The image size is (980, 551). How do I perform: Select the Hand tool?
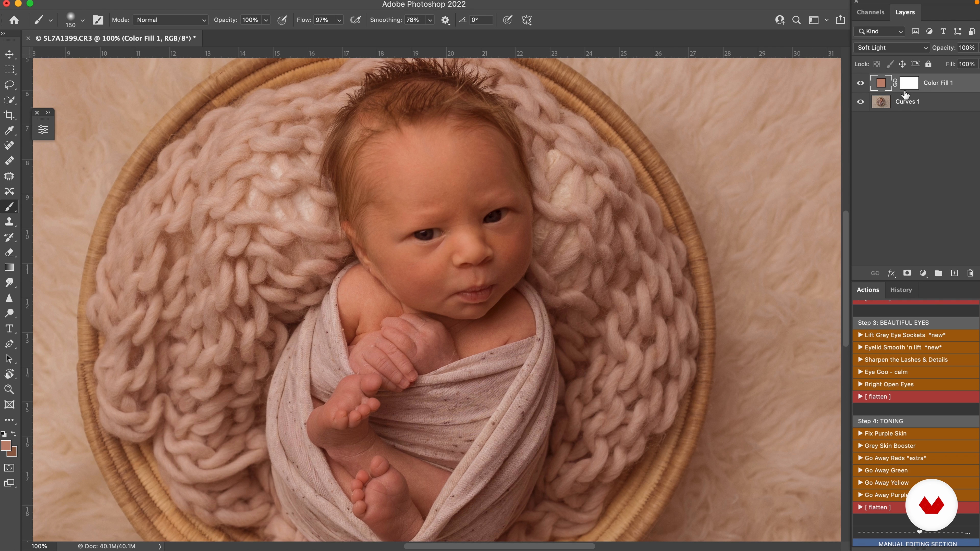pyautogui.click(x=9, y=374)
